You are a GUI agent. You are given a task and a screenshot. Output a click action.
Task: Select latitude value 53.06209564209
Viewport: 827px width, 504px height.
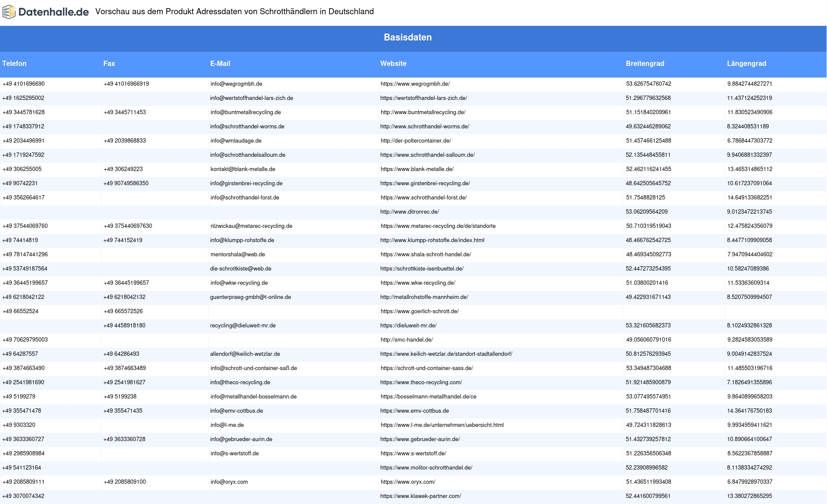647,212
